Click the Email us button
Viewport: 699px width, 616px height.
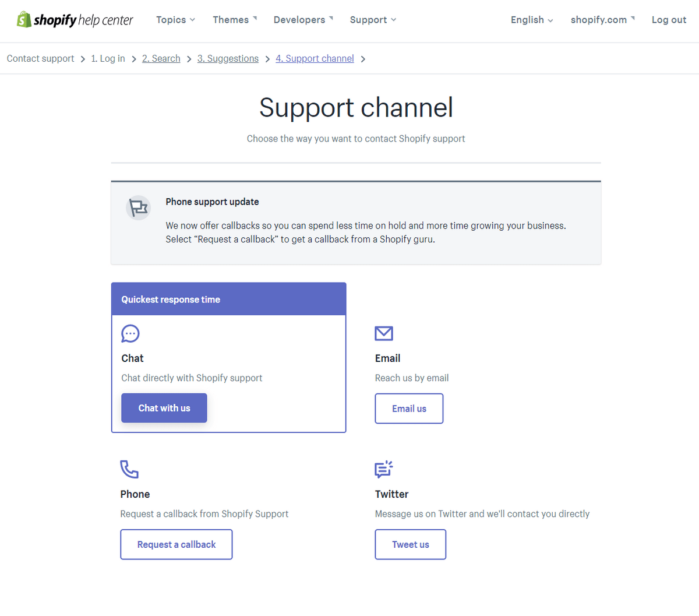click(409, 409)
